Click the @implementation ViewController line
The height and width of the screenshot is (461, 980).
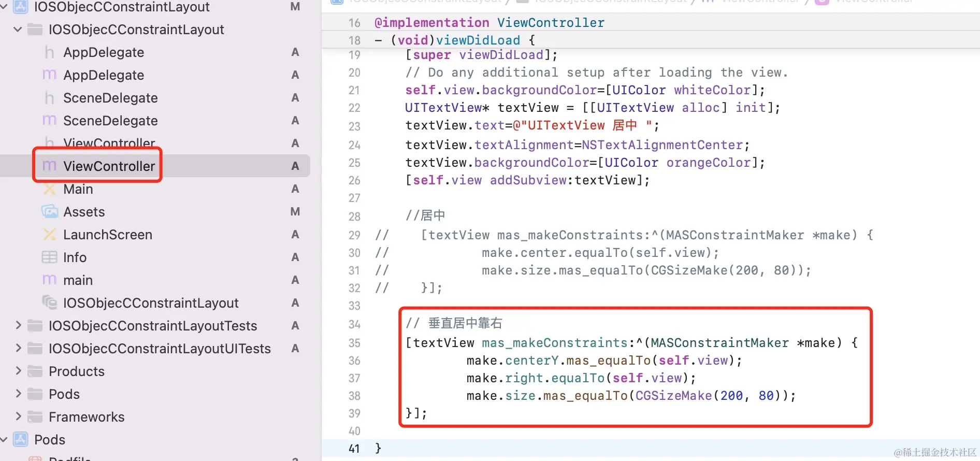tap(489, 23)
